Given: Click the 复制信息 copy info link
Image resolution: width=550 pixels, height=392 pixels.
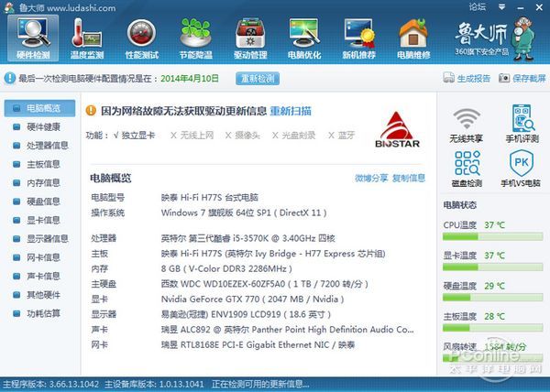Looking at the screenshot, I should tap(409, 179).
